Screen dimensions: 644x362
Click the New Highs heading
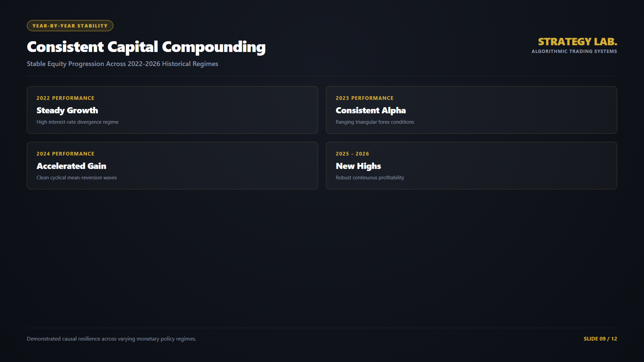pos(358,166)
